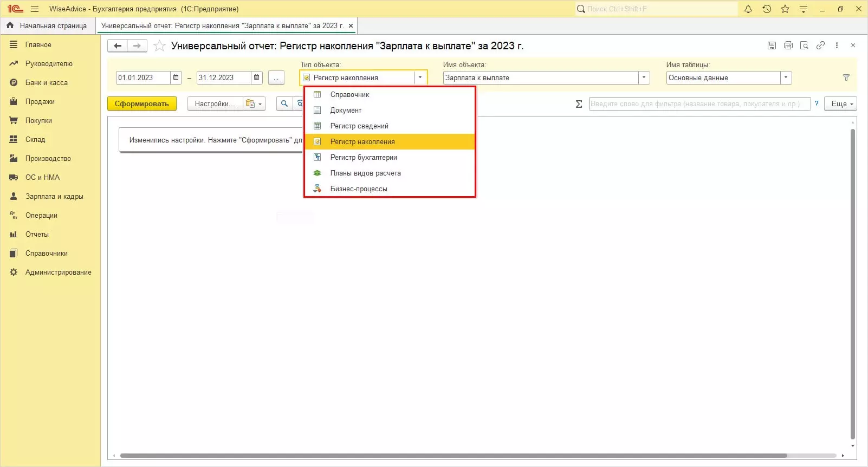Click the blue question mark help icon
The width and height of the screenshot is (868, 467).
click(x=817, y=103)
